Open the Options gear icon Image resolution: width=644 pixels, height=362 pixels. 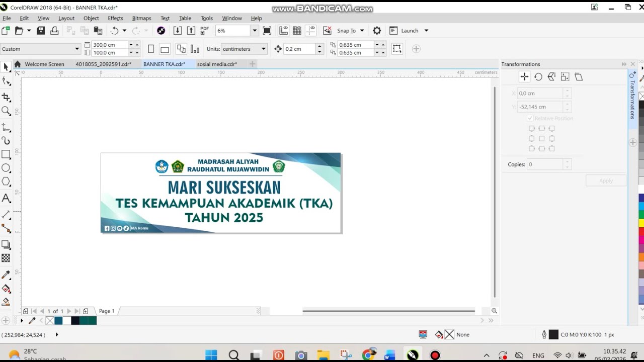pyautogui.click(x=377, y=31)
